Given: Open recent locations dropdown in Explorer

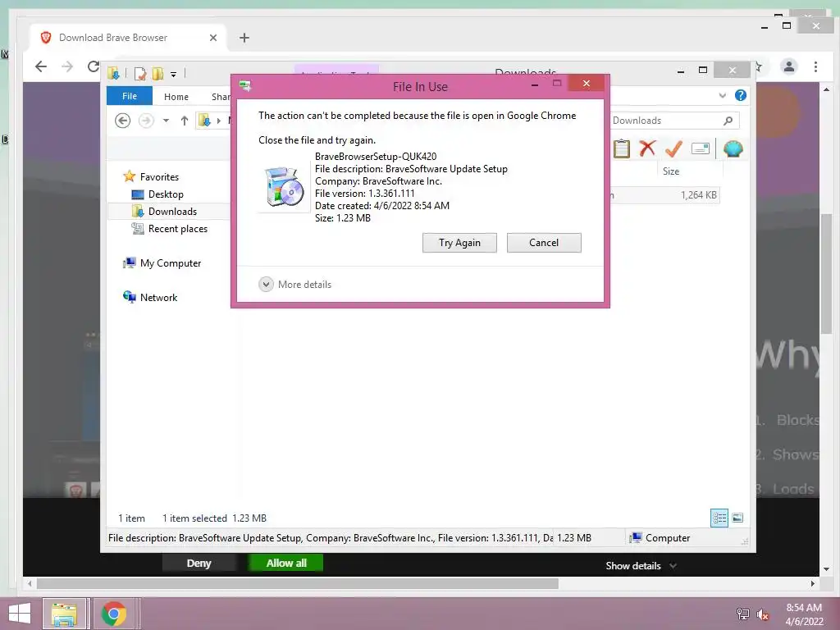Looking at the screenshot, I should (166, 121).
